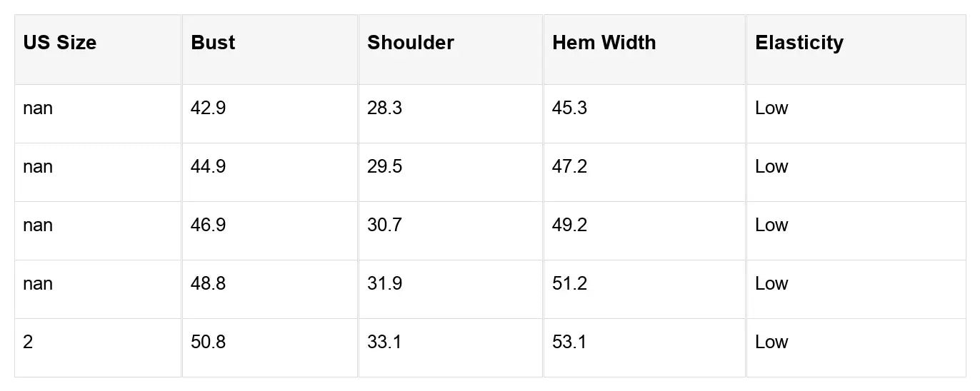Select the shoulder cell showing 29.5
Viewport: 980px width, 391px height.
385,167
